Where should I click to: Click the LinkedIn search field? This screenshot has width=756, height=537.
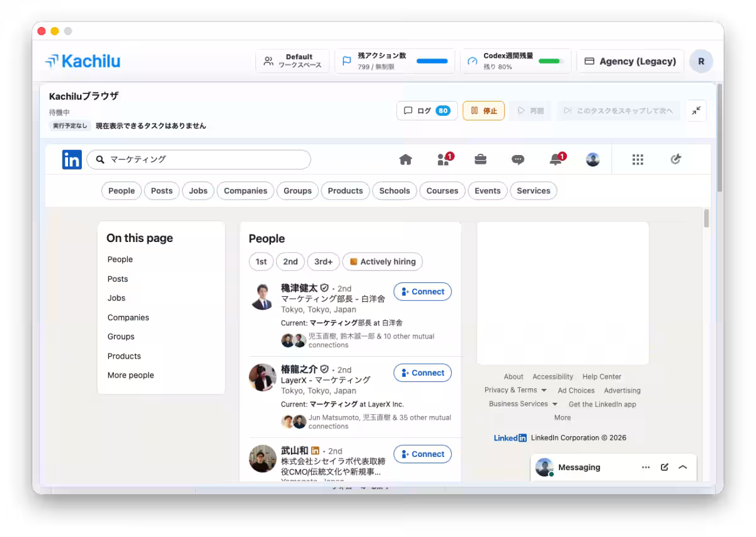pyautogui.click(x=198, y=159)
